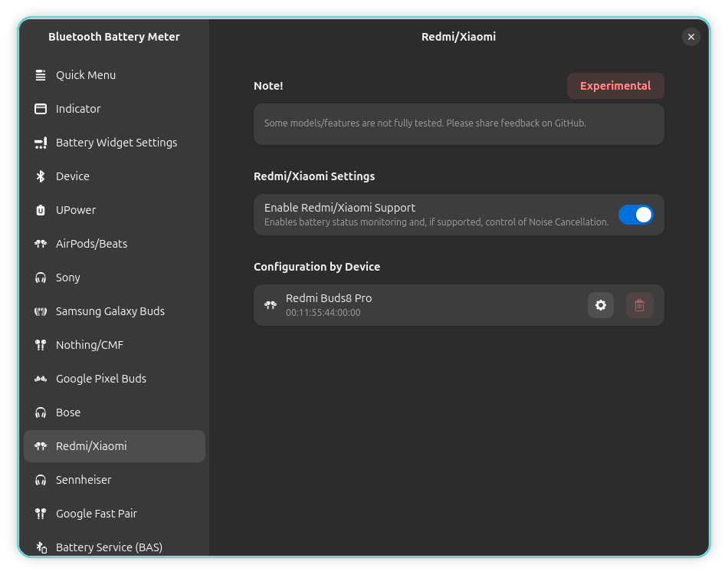Image resolution: width=728 pixels, height=575 pixels.
Task: Click the Redmi Buds8 Pro device name
Action: pyautogui.click(x=329, y=298)
